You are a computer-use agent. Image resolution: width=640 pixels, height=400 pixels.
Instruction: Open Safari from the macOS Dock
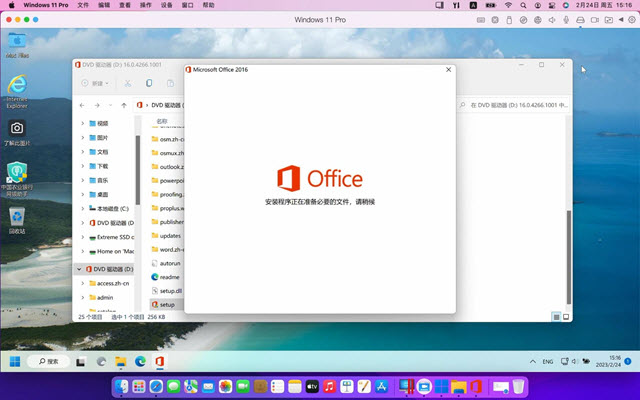156,386
